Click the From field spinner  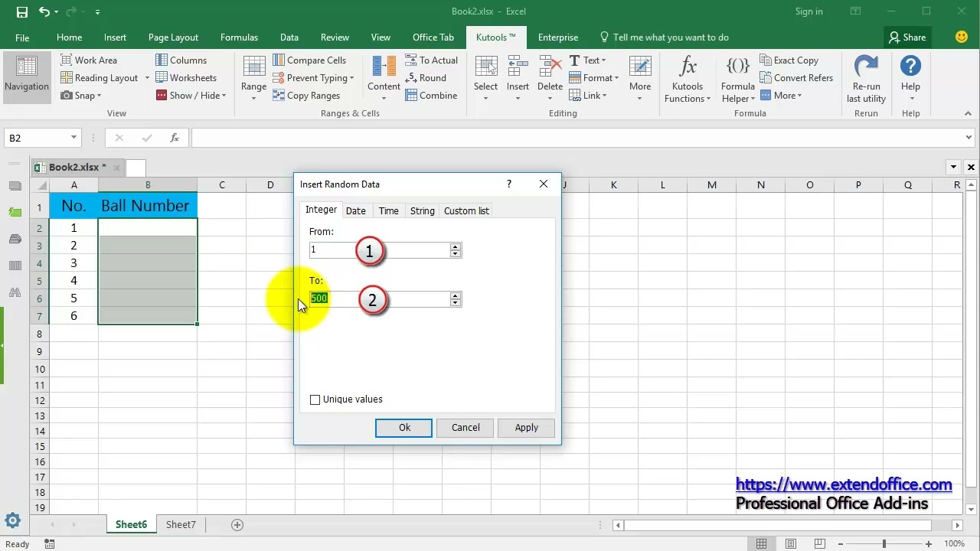coord(456,249)
